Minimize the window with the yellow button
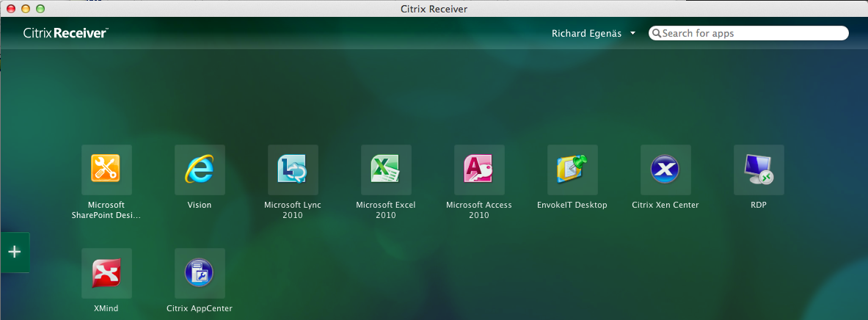Image resolution: width=868 pixels, height=320 pixels. pos(25,9)
